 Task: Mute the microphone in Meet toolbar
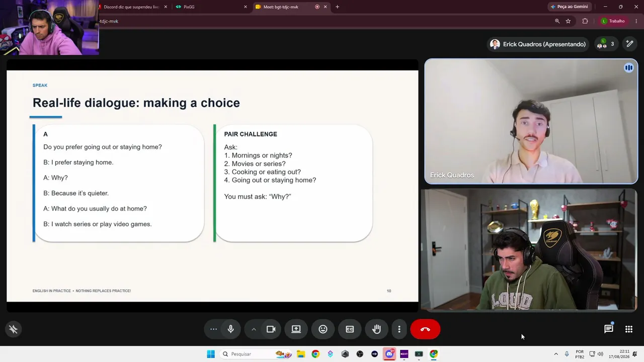(231, 329)
